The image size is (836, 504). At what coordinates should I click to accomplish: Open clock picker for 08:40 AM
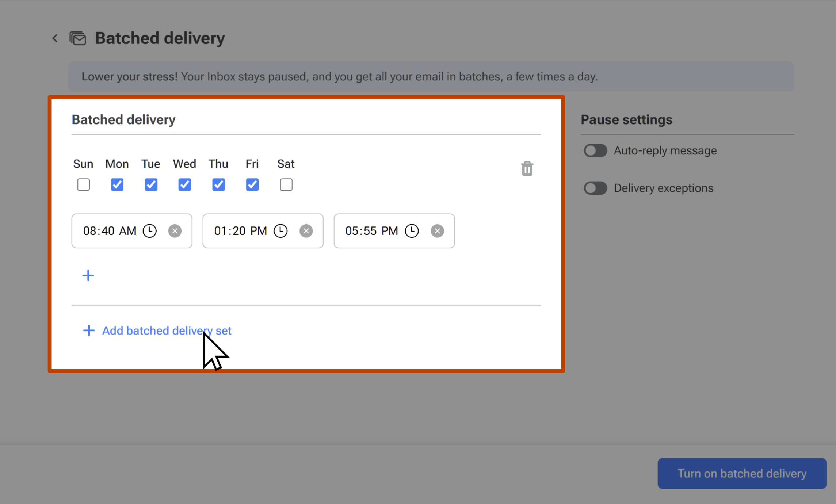click(x=150, y=231)
